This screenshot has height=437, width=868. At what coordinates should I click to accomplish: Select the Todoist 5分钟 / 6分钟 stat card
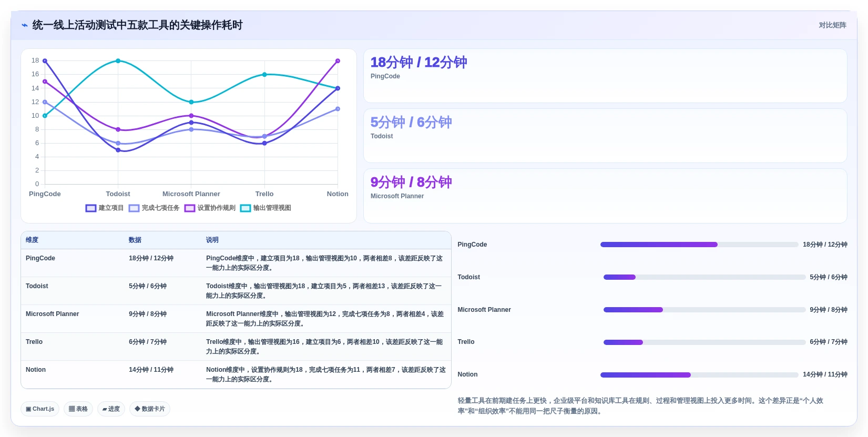605,136
